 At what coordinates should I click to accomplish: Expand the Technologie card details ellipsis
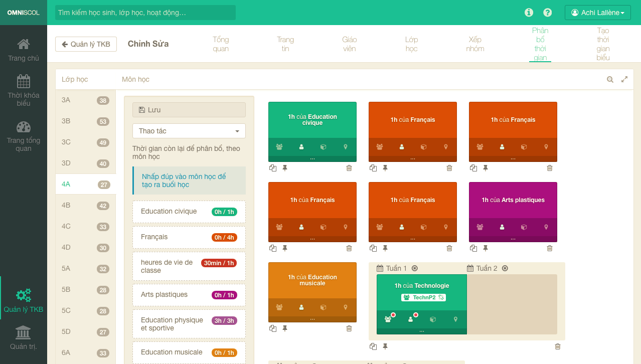(421, 331)
